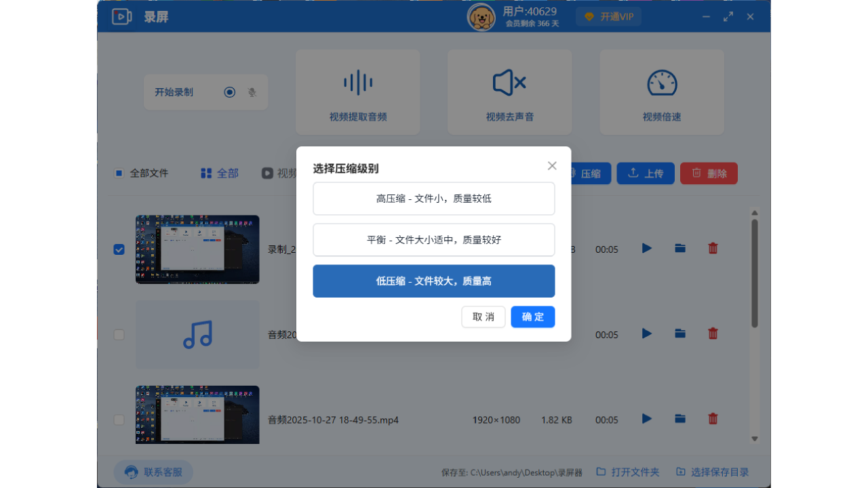Play the 录制 video in the first row
868x488 pixels.
646,248
